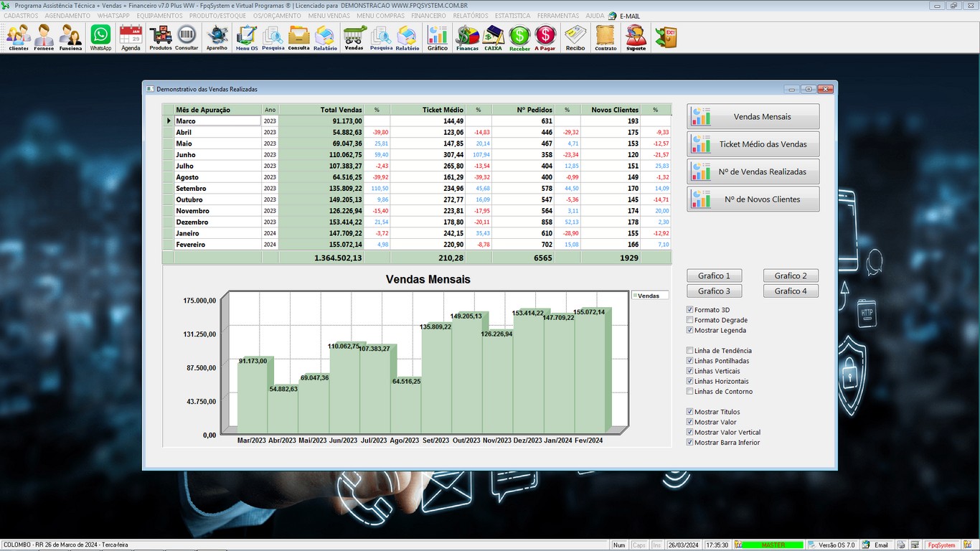
Task: Select the Setembro row in the table
Action: pyautogui.click(x=417, y=188)
